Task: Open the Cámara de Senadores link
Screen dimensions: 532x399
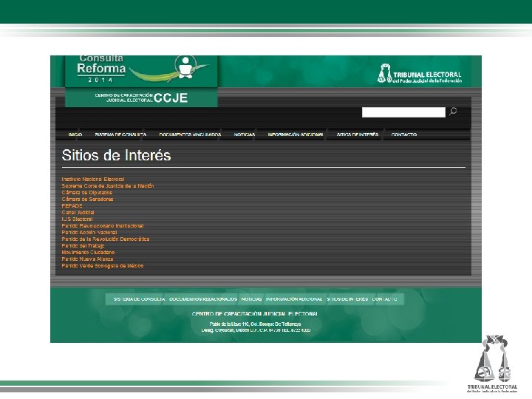Action: coord(87,199)
